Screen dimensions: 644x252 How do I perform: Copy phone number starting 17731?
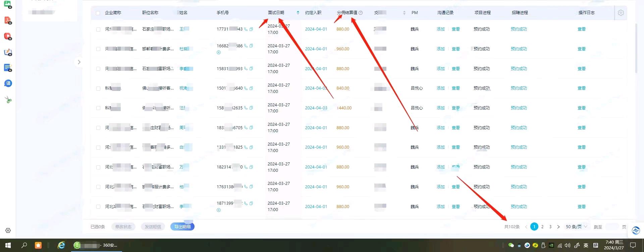[x=251, y=29]
